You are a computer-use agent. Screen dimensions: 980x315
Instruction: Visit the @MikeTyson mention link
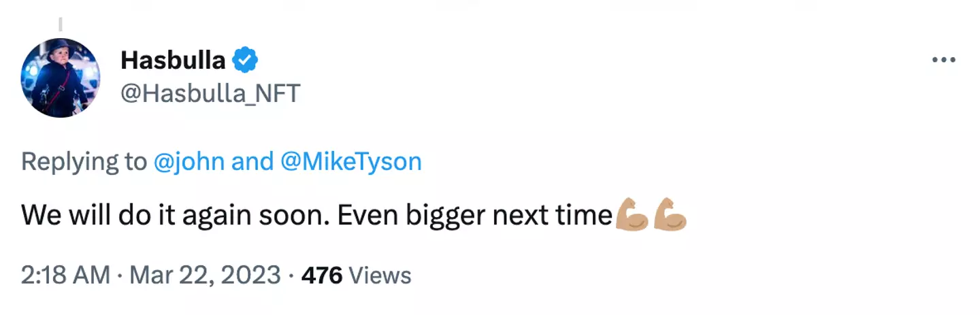click(x=351, y=161)
